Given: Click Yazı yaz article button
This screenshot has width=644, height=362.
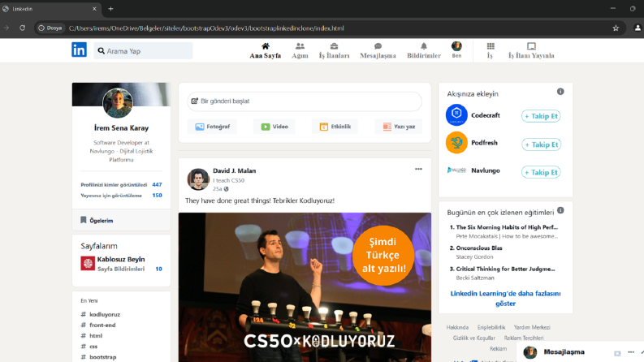Looking at the screenshot, I should pos(399,127).
